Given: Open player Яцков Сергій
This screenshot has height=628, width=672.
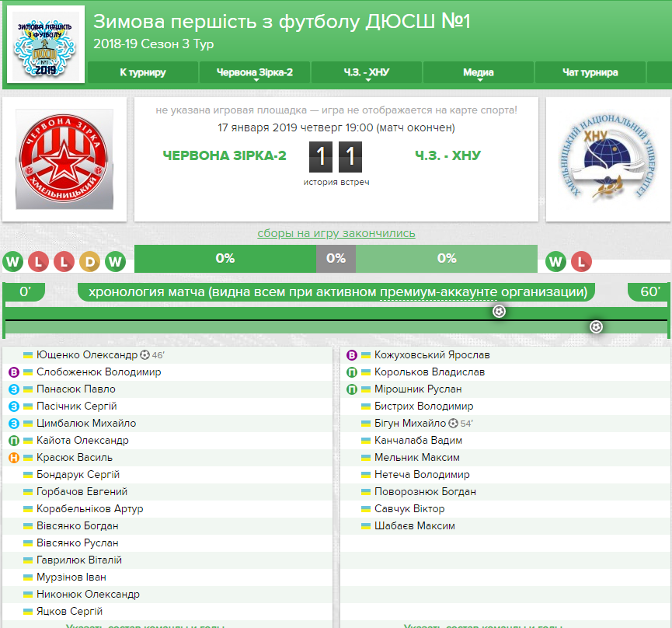Looking at the screenshot, I should click(x=69, y=611).
